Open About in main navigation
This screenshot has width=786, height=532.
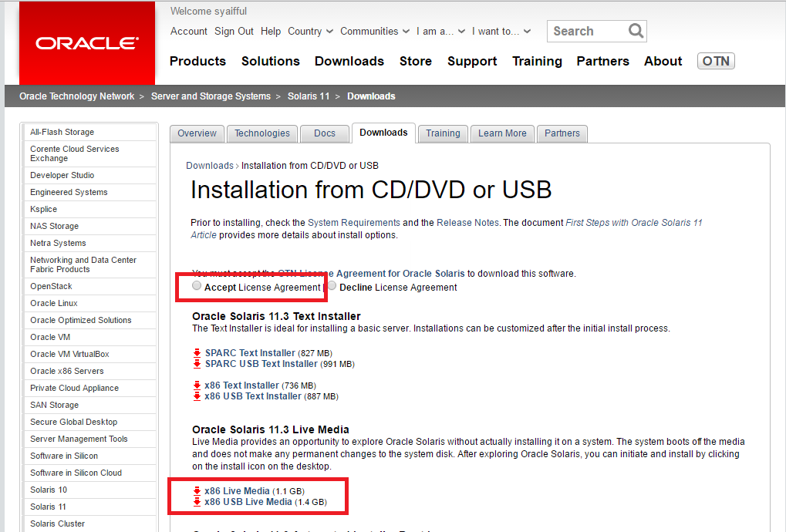[663, 61]
